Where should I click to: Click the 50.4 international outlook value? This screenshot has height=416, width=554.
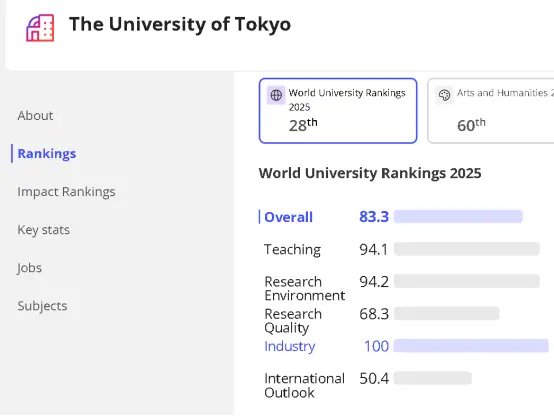(x=374, y=379)
